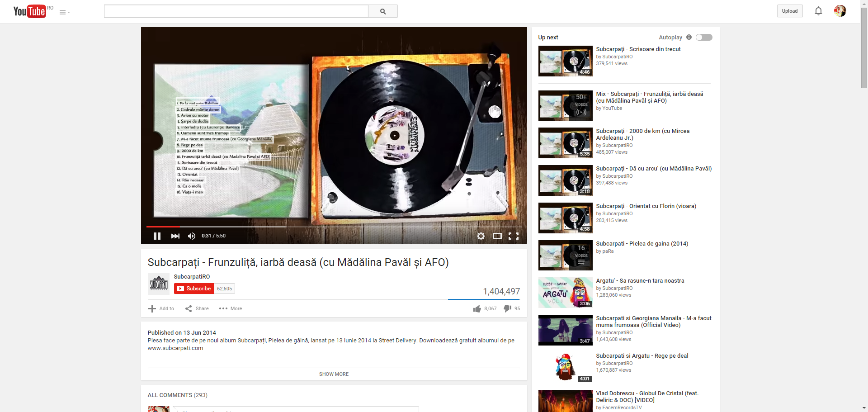868x412 pixels.
Task: Click the Add to button
Action: point(161,308)
